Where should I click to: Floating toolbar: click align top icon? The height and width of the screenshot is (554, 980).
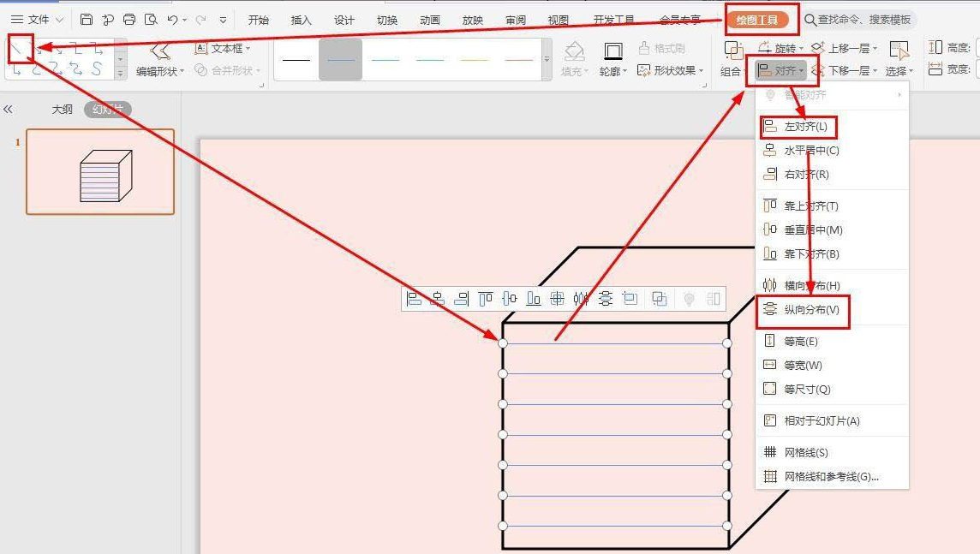pyautogui.click(x=486, y=299)
